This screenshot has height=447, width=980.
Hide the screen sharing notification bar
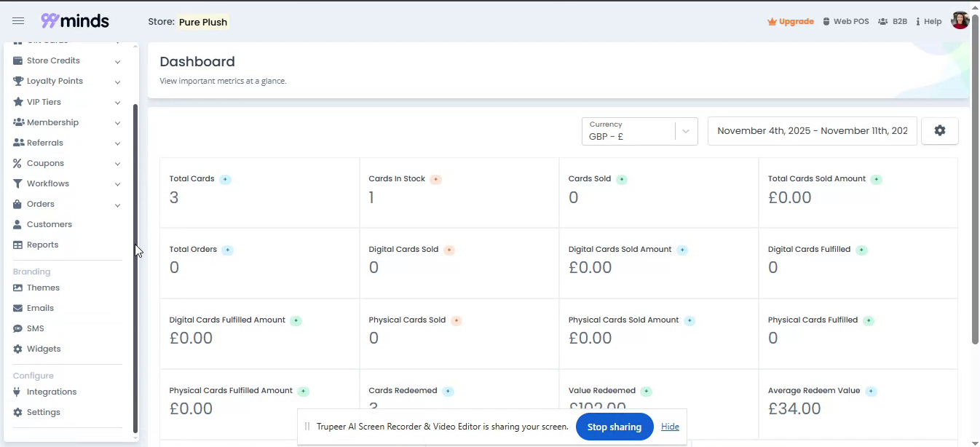tap(670, 427)
